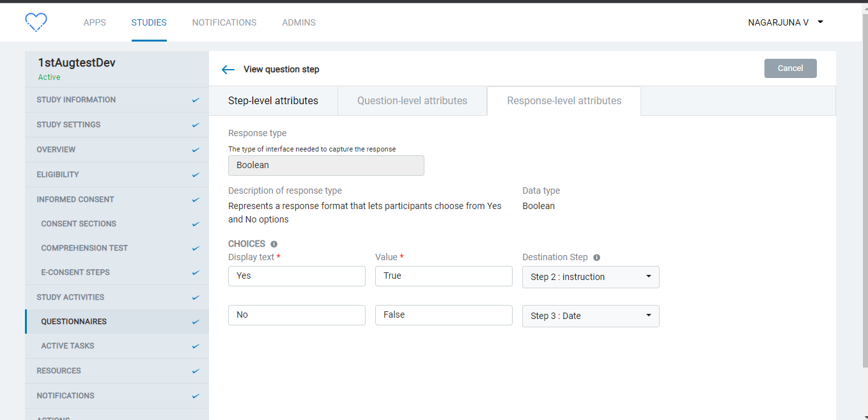This screenshot has height=420, width=868.
Task: Switch to the Step-level attributes tab
Action: tap(273, 101)
